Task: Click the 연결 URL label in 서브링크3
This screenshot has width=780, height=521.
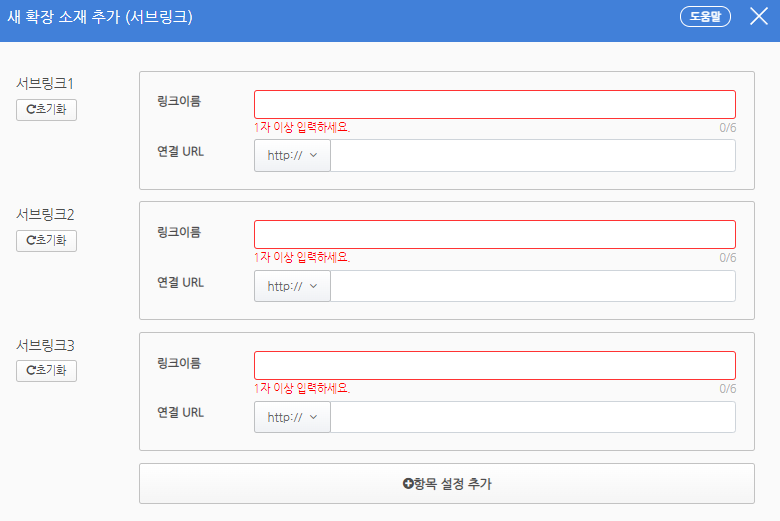Action: pos(181,413)
